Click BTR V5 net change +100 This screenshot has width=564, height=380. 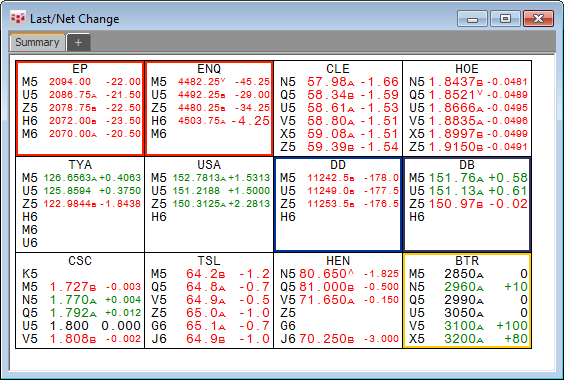pos(512,326)
